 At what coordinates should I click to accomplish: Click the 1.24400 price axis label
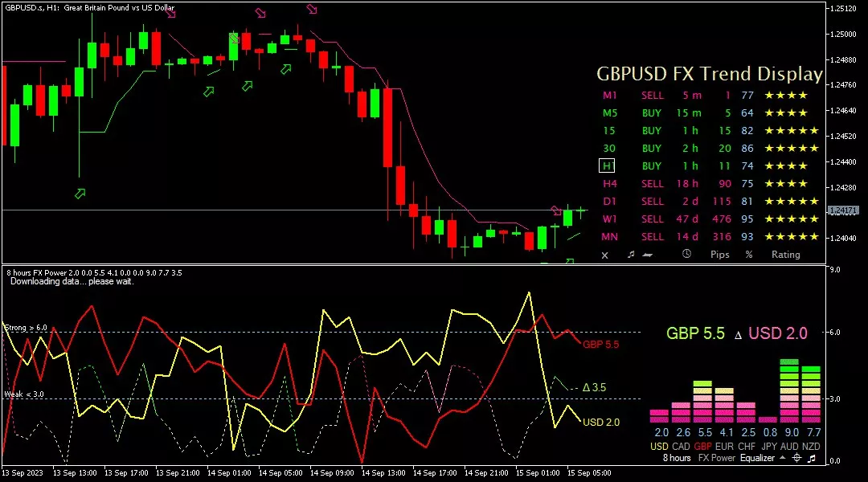tap(842, 162)
